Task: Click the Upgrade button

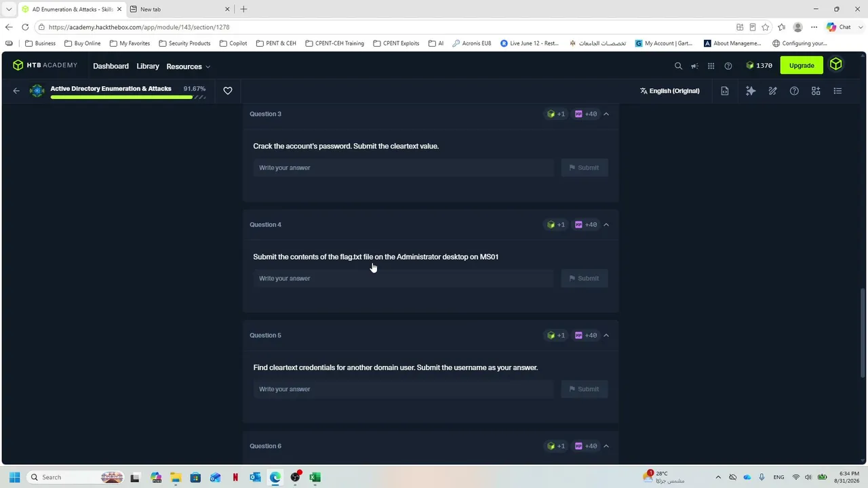Action: [x=802, y=65]
